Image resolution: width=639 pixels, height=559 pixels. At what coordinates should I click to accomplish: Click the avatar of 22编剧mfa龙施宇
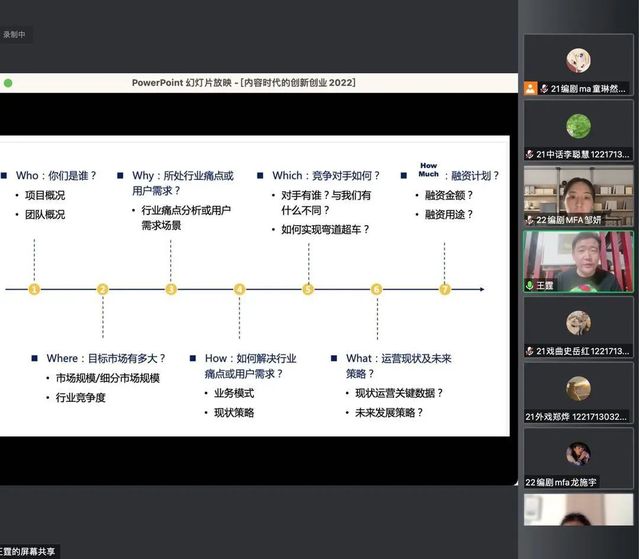(x=578, y=454)
